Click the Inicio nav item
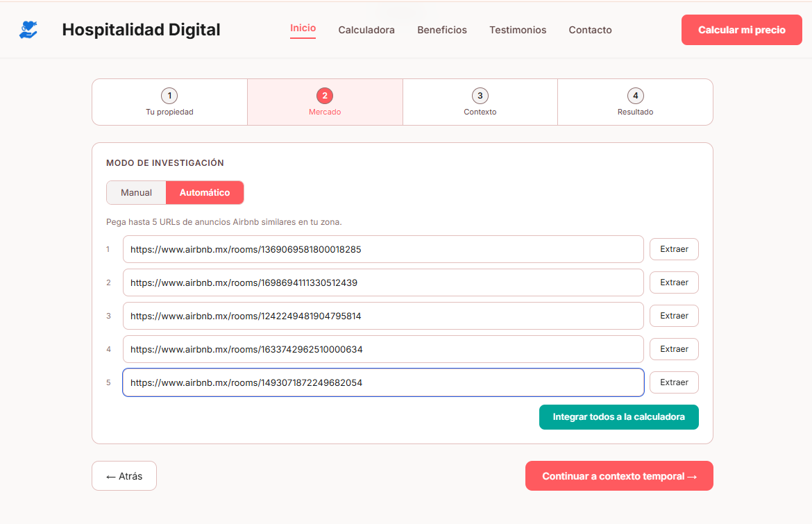 (303, 28)
